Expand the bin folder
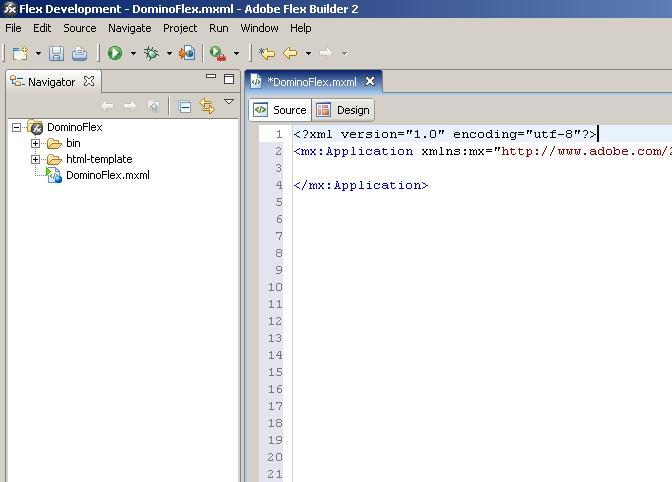 pos(36,143)
